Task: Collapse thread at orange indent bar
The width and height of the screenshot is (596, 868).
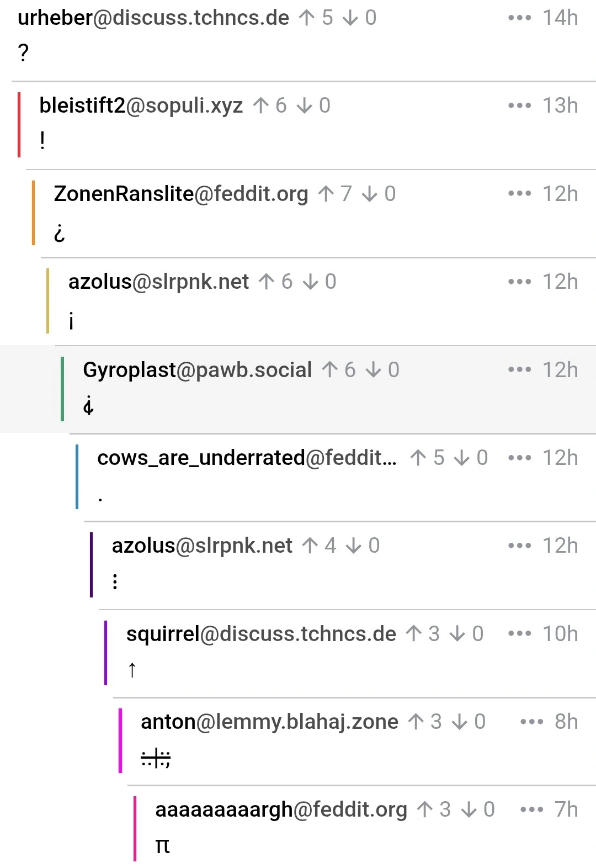Action: pyautogui.click(x=34, y=213)
